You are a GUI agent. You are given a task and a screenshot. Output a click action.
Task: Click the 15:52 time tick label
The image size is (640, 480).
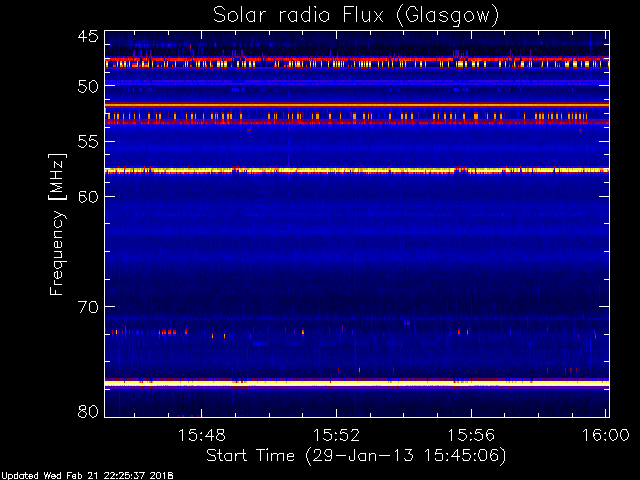tap(336, 435)
